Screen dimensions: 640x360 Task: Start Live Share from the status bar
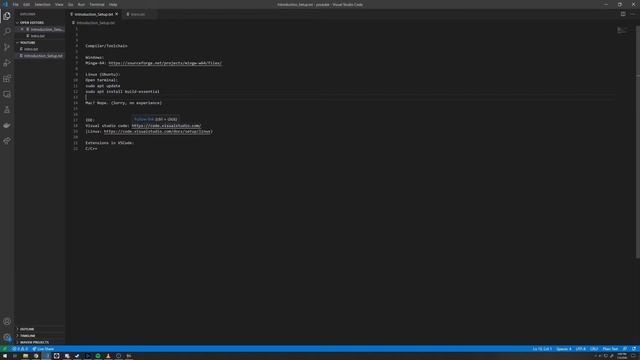tap(43, 349)
